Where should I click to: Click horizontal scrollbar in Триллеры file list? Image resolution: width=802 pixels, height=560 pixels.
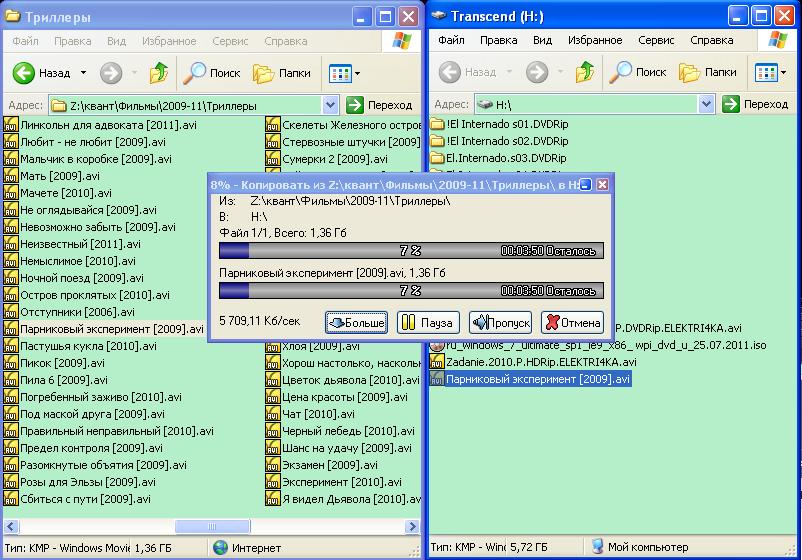(190, 526)
